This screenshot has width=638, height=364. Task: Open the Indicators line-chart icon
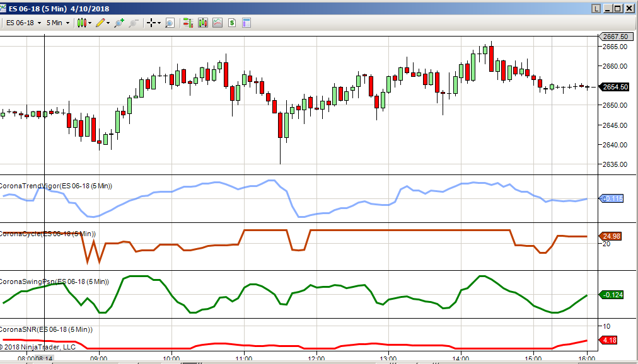[x=217, y=23]
